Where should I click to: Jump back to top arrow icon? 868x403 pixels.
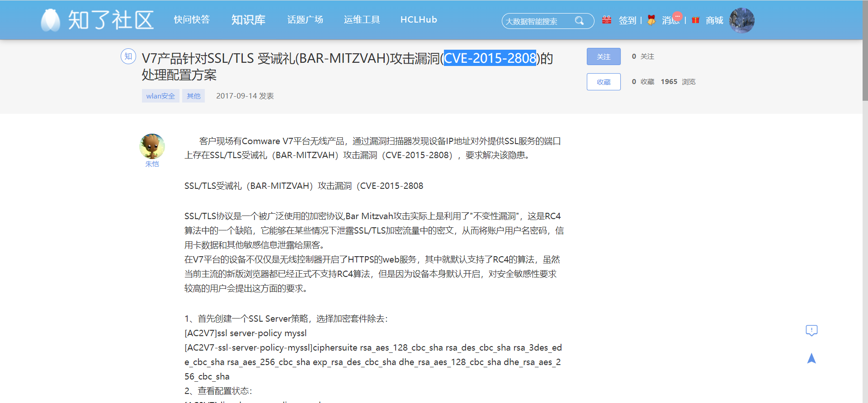(811, 358)
